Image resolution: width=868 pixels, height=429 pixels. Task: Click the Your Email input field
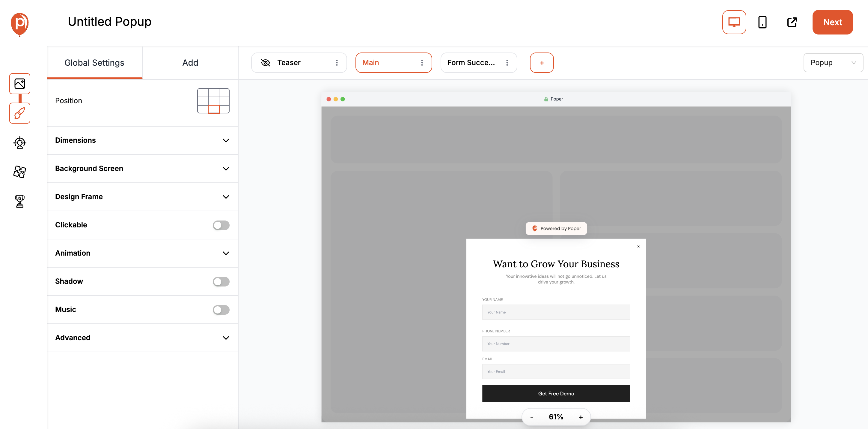[x=556, y=371]
